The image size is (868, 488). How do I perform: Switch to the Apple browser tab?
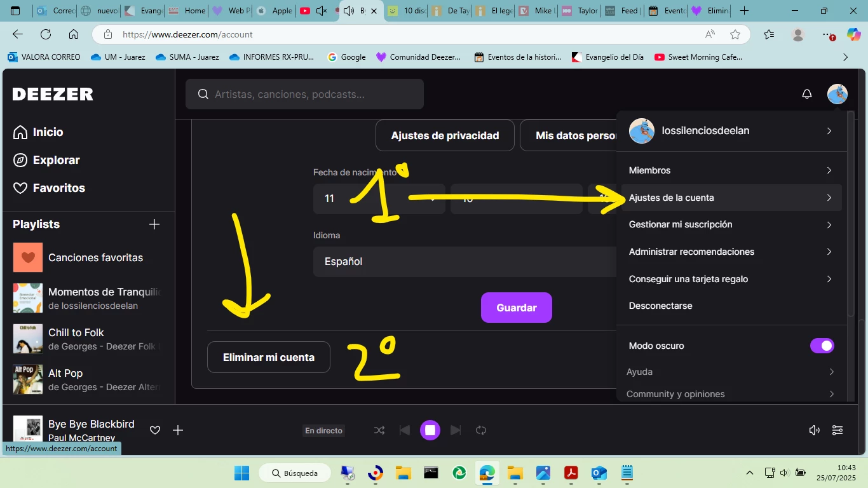[273, 11]
